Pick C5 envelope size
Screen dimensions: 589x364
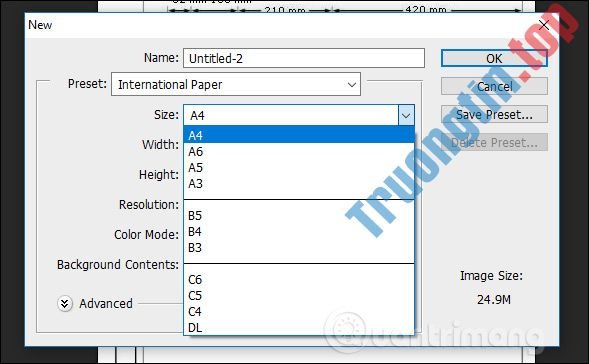299,296
